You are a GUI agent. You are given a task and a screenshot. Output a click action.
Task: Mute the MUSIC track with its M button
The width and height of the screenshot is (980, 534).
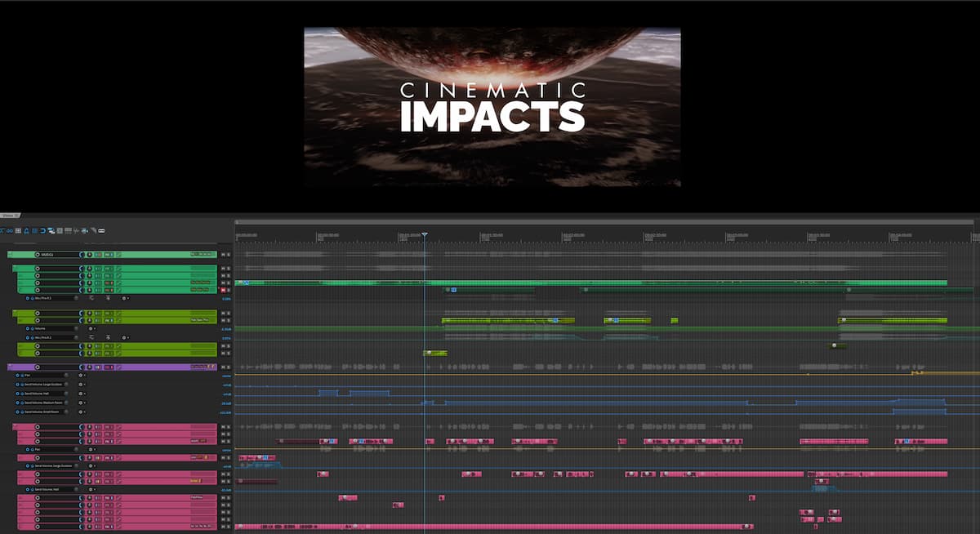(223, 254)
